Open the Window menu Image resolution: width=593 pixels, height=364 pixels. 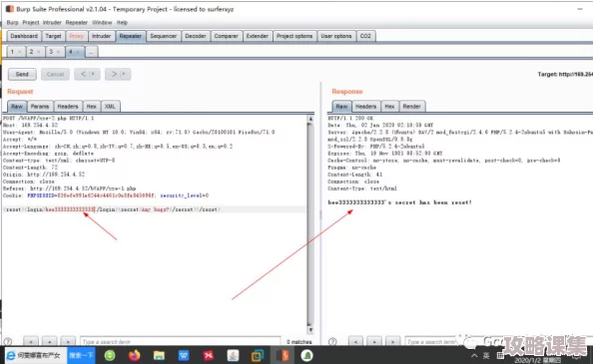point(102,22)
